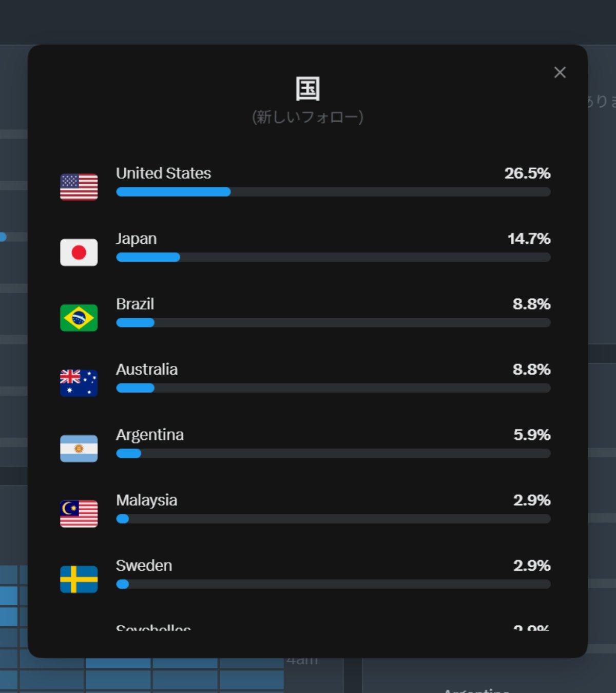Click the Australia flag icon

[79, 383]
